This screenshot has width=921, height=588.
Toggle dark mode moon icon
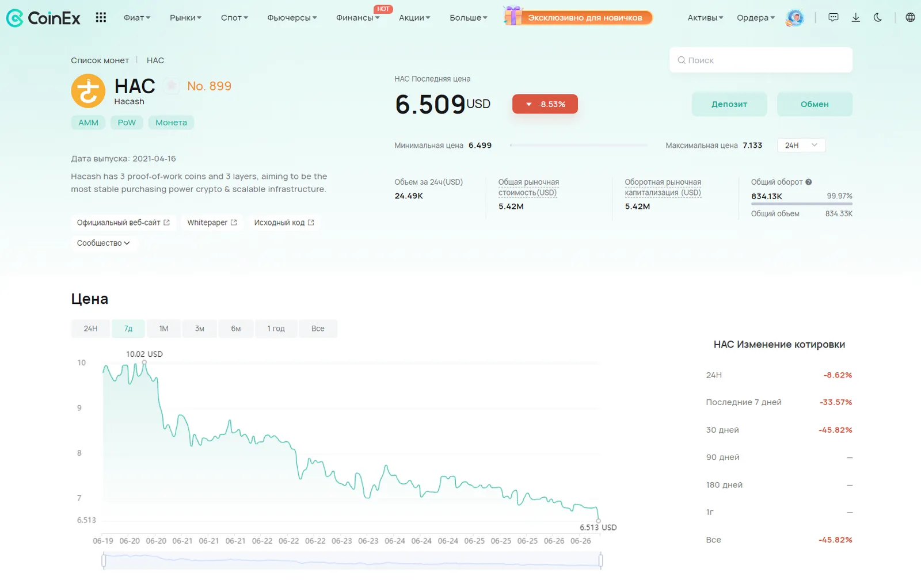pos(878,18)
